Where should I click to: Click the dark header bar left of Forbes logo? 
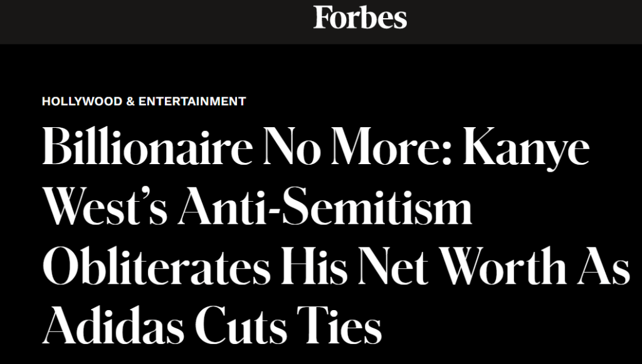pos(157,21)
